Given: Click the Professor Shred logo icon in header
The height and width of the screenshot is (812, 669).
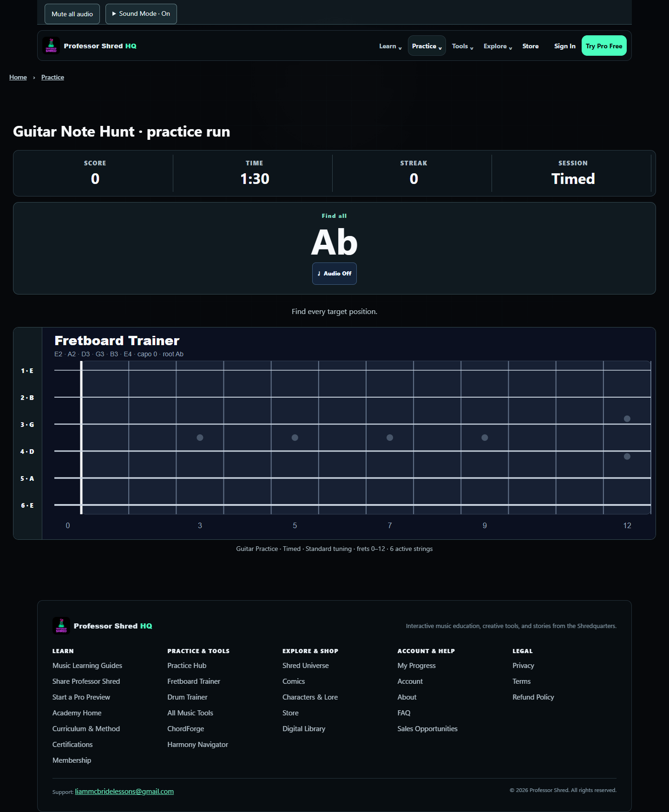Looking at the screenshot, I should click(x=51, y=46).
